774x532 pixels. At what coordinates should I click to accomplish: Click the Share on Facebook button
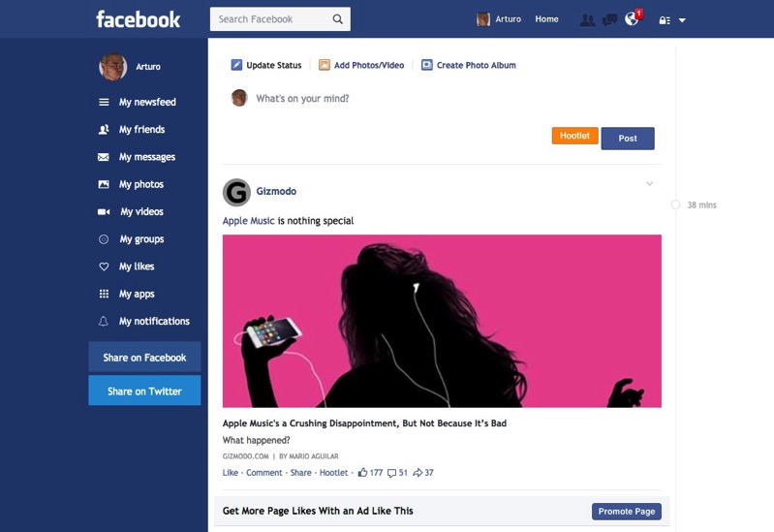[144, 358]
